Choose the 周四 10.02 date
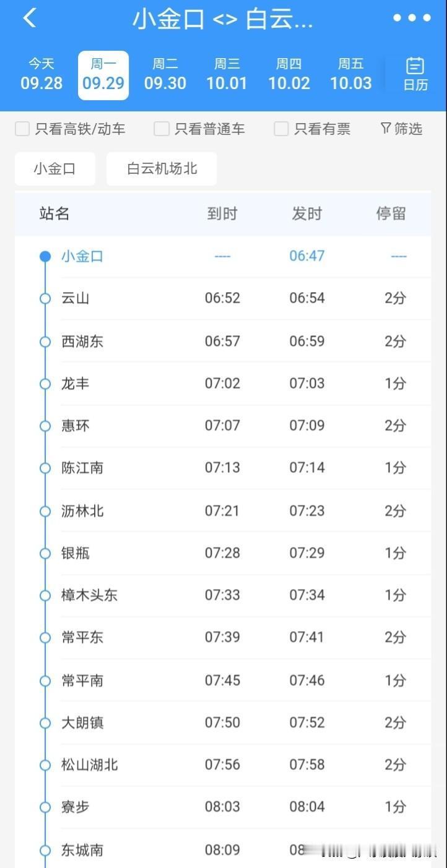The image size is (447, 868). tap(289, 74)
